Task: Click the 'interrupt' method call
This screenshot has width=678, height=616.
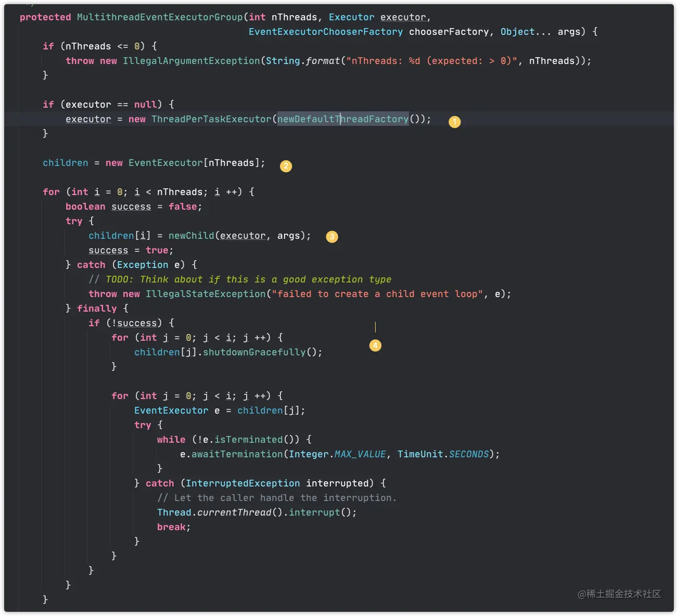Action: (314, 512)
